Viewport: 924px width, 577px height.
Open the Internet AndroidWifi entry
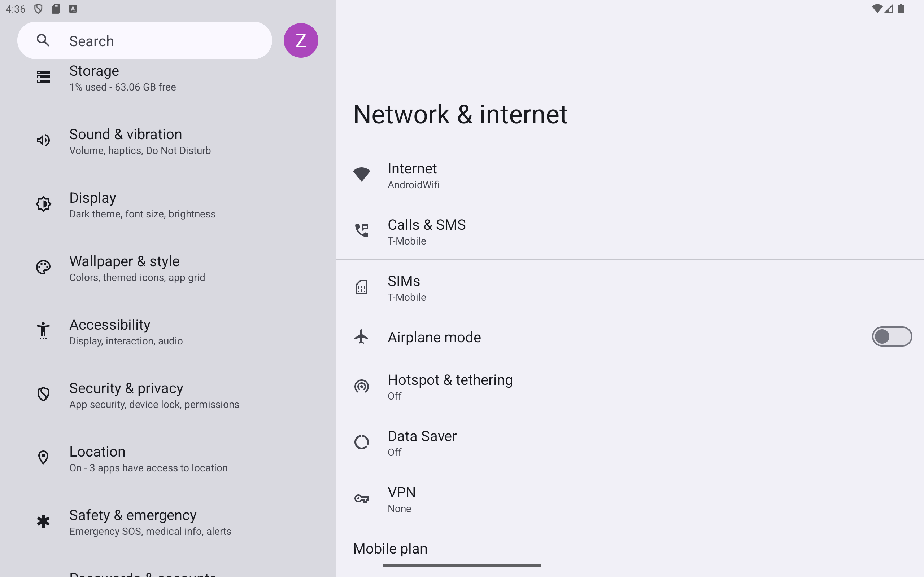pyautogui.click(x=629, y=176)
